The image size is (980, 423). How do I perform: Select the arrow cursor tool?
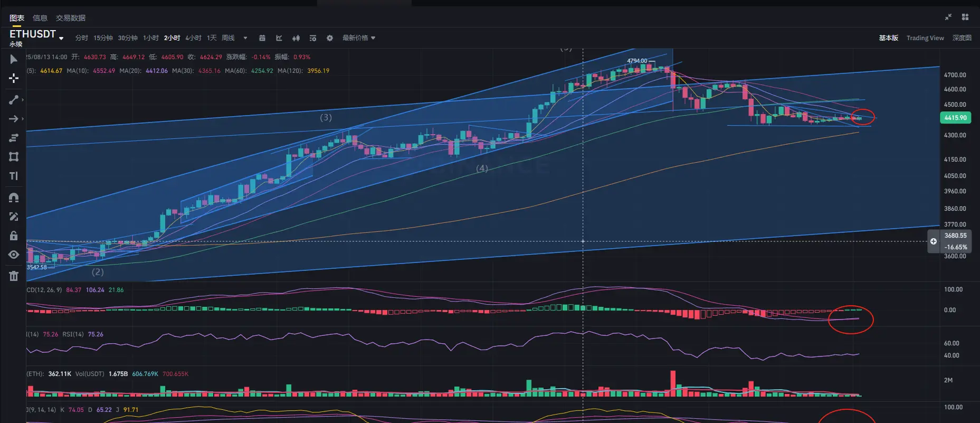[14, 59]
